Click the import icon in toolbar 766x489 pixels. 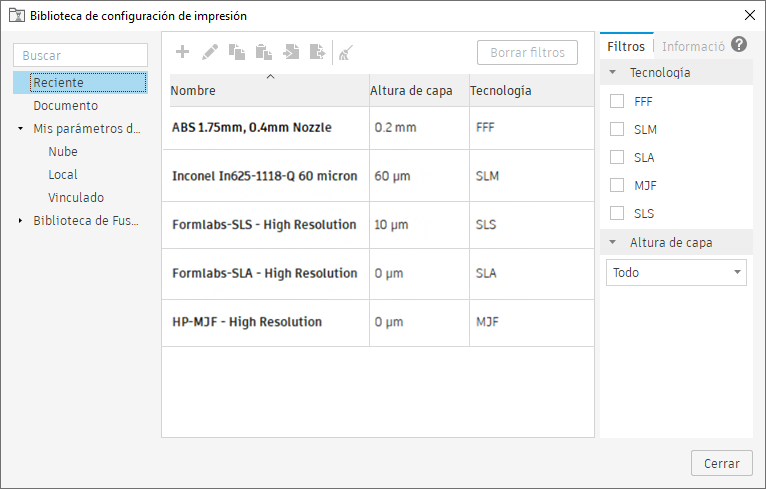pyautogui.click(x=291, y=52)
